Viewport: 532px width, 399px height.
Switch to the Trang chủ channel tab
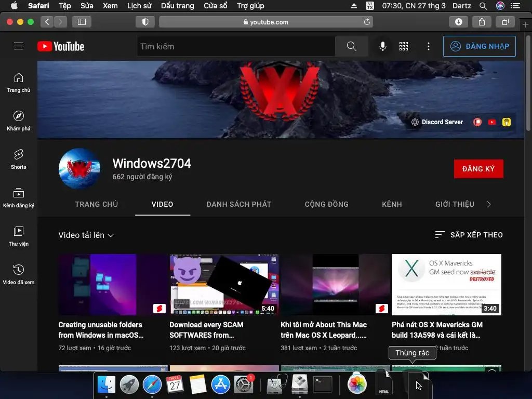coord(96,204)
